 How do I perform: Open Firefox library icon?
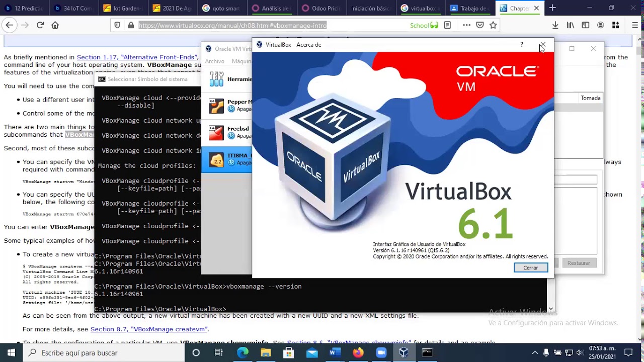[x=571, y=25]
